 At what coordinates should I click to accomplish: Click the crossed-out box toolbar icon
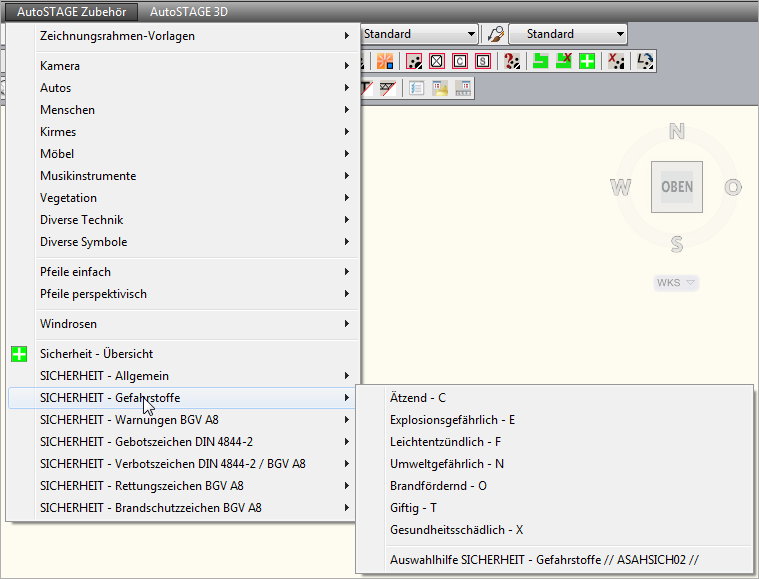pyautogui.click(x=437, y=61)
